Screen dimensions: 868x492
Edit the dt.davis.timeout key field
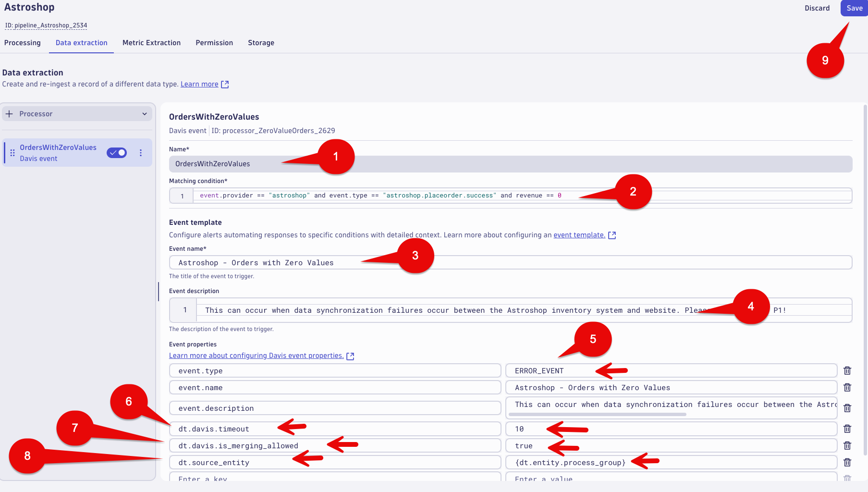335,429
